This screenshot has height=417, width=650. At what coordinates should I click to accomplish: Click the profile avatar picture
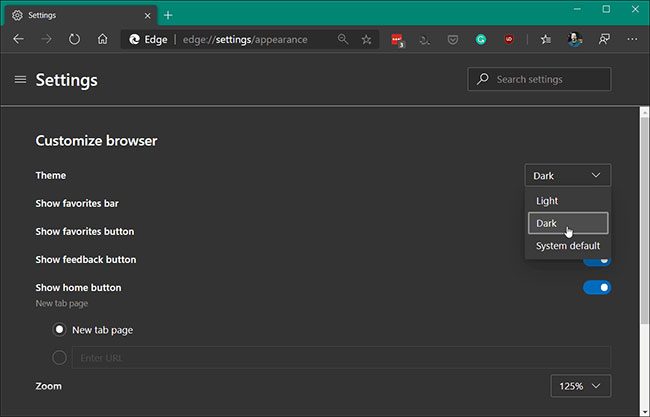click(575, 39)
